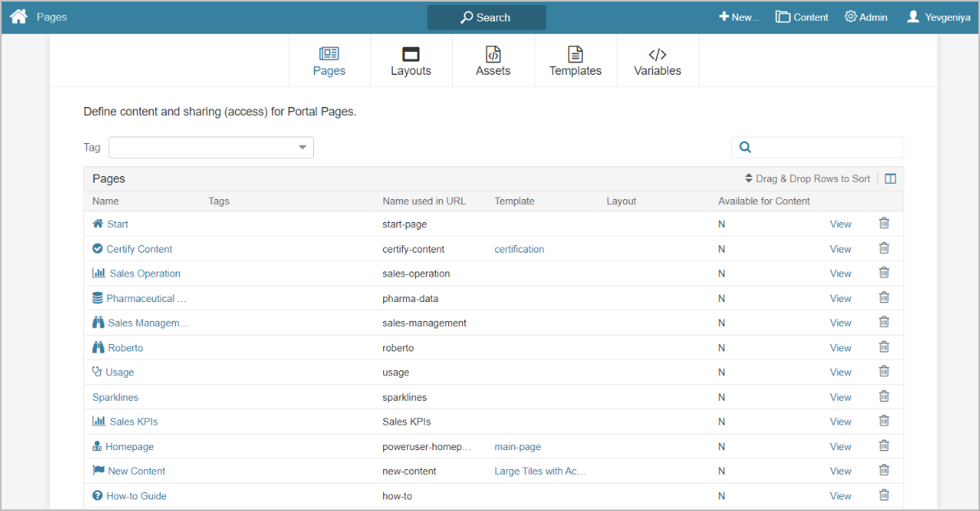This screenshot has height=511, width=980.
Task: Open the New... menu in header
Action: pyautogui.click(x=738, y=16)
